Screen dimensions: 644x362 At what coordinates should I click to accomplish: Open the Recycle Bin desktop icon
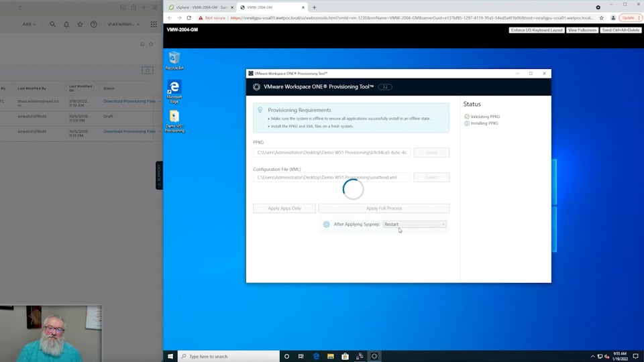click(174, 60)
